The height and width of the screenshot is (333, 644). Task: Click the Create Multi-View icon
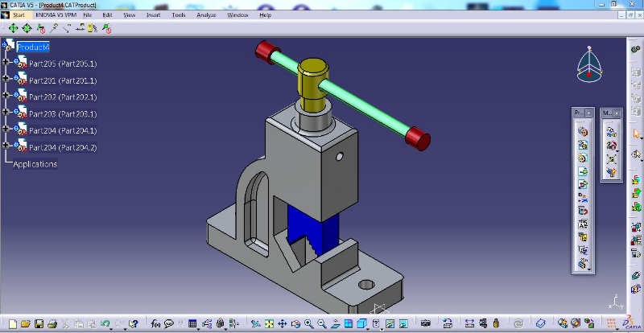(349, 323)
